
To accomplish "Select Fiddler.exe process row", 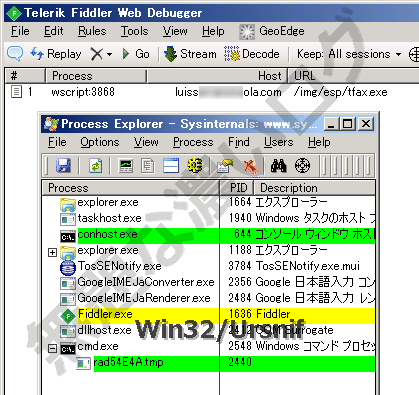I will (209, 315).
